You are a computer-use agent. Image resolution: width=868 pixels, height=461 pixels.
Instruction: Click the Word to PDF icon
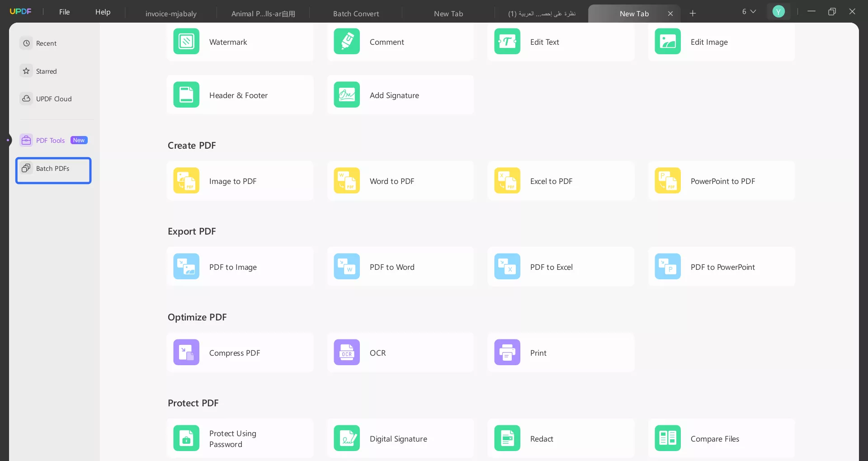click(x=347, y=181)
